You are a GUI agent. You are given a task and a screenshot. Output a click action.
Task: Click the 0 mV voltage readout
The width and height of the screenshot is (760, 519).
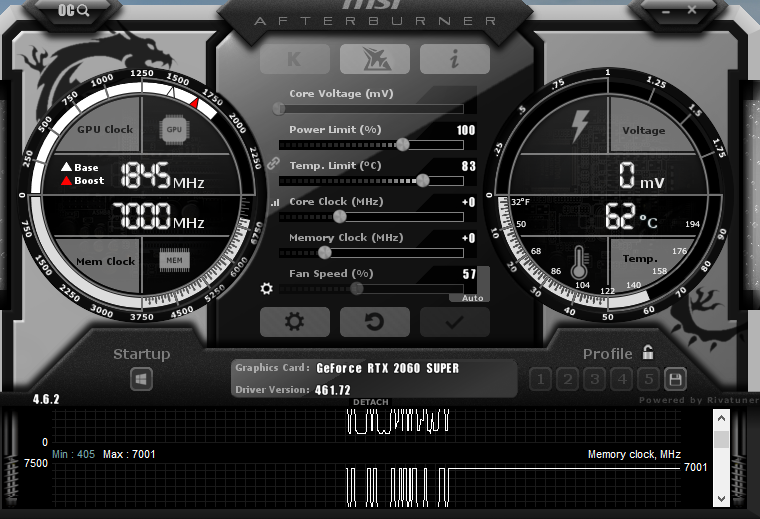(641, 175)
